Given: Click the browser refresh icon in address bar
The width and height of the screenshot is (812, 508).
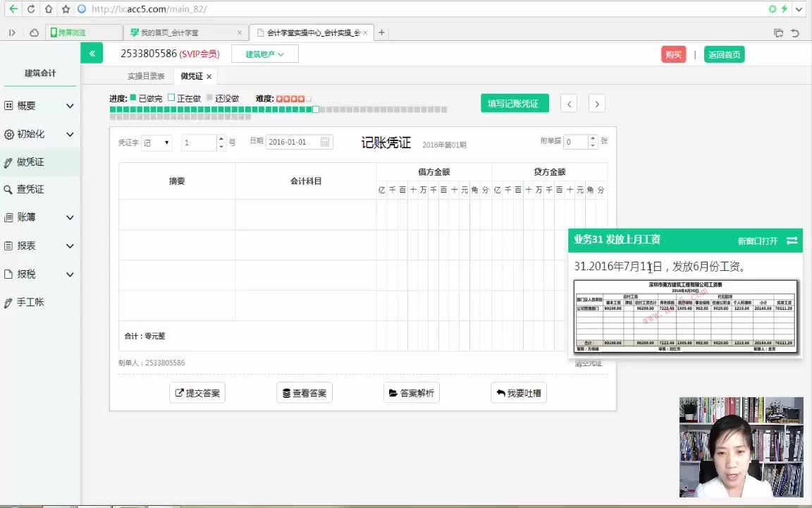Looking at the screenshot, I should [x=30, y=9].
